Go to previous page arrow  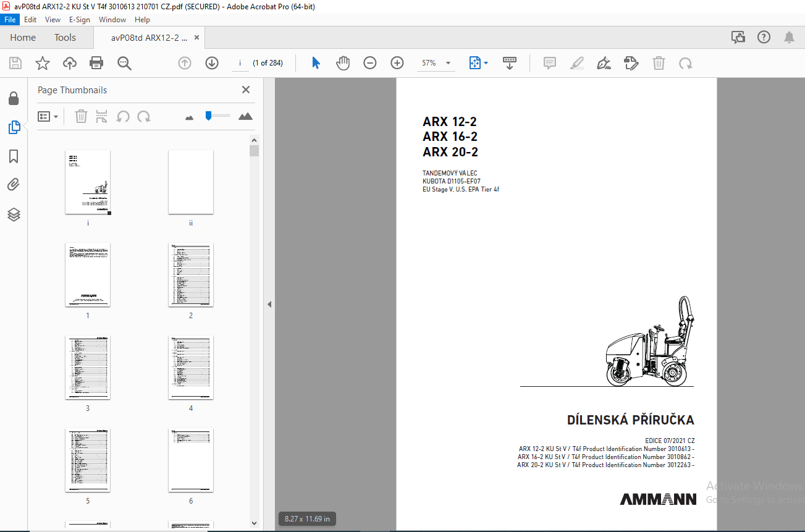pos(185,63)
